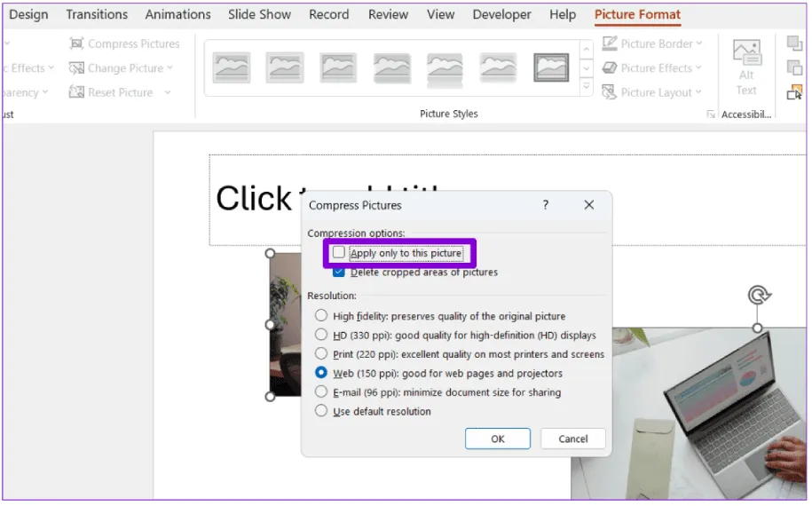Expand the Picture Styles gallery
The image size is (812, 506).
(x=587, y=87)
